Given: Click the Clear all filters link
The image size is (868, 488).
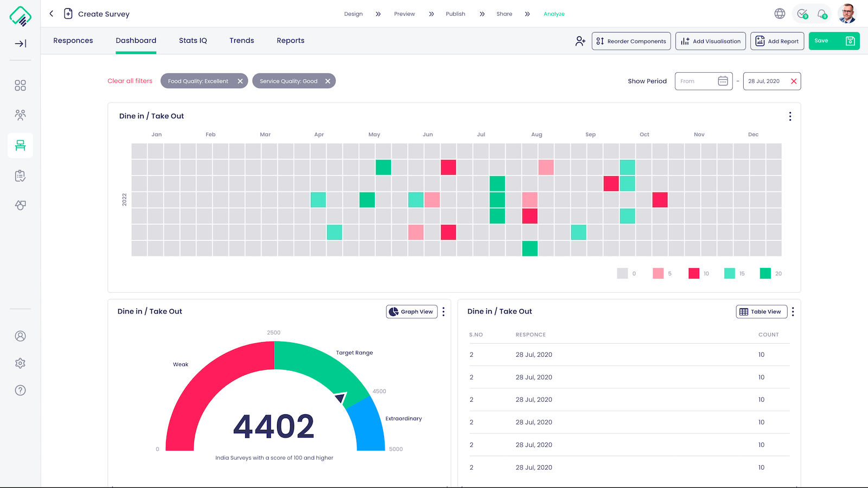Looking at the screenshot, I should click(x=130, y=81).
